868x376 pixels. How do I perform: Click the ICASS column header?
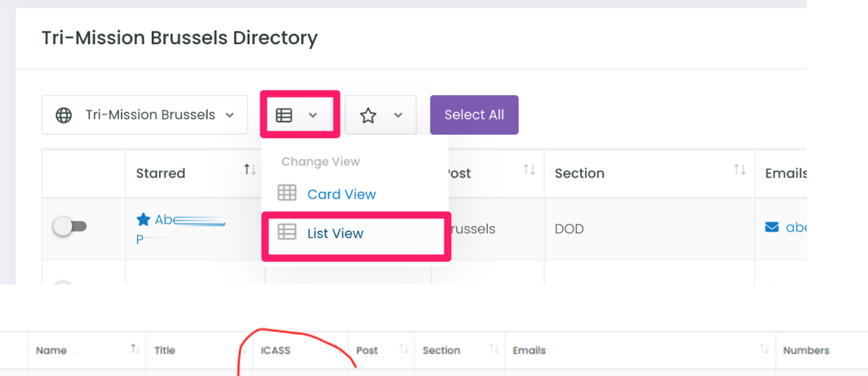275,350
